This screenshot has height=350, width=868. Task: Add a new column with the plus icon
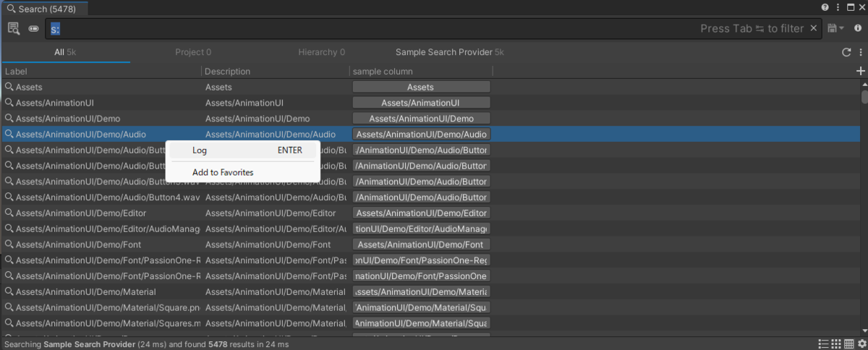pos(861,71)
